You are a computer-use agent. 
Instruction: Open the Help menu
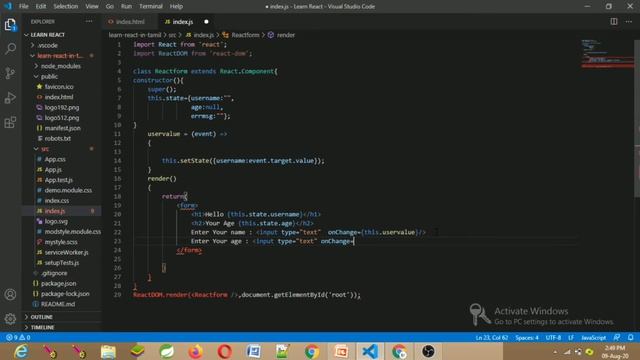pyautogui.click(x=176, y=6)
